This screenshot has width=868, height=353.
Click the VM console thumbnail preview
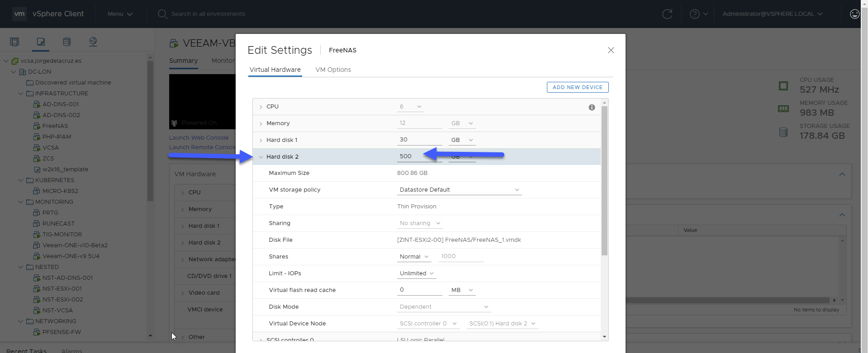click(202, 102)
